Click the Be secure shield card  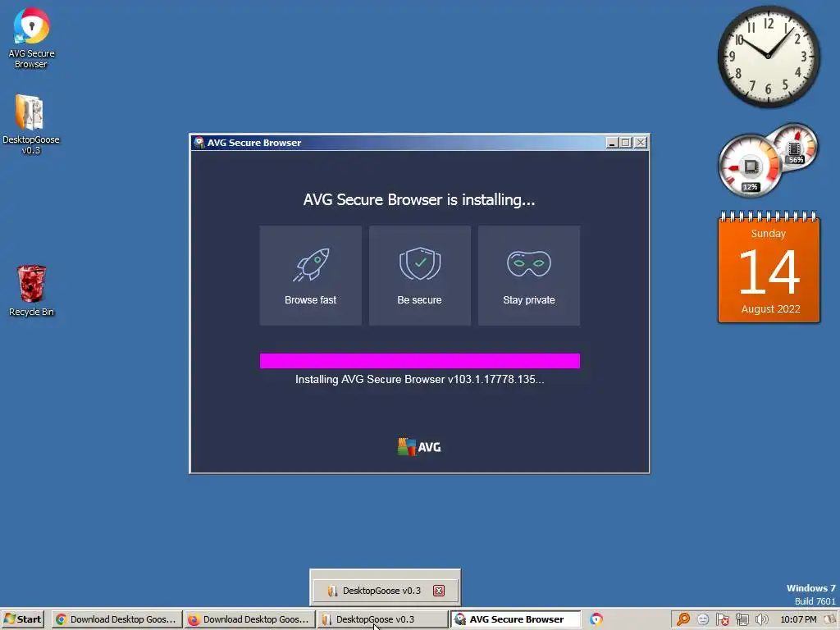pos(419,276)
